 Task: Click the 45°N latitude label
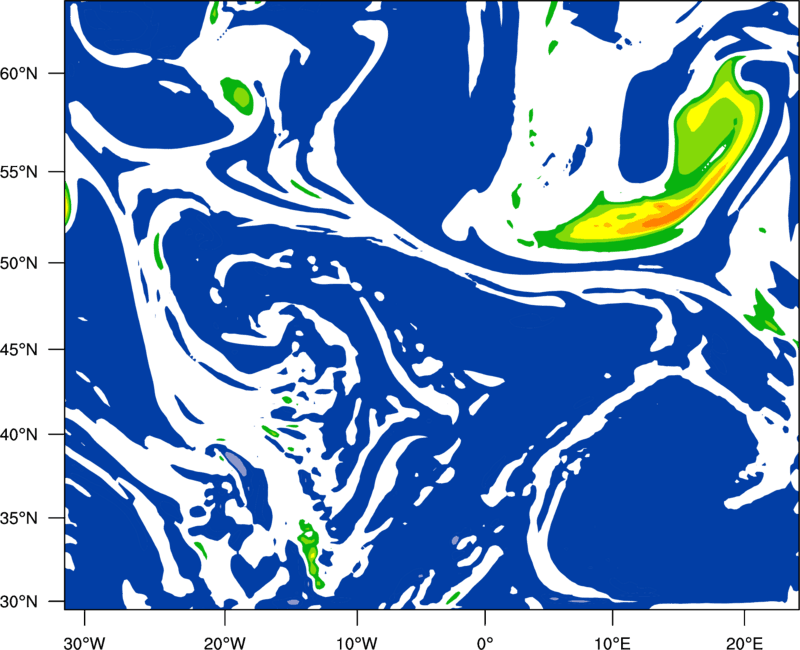(x=19, y=349)
